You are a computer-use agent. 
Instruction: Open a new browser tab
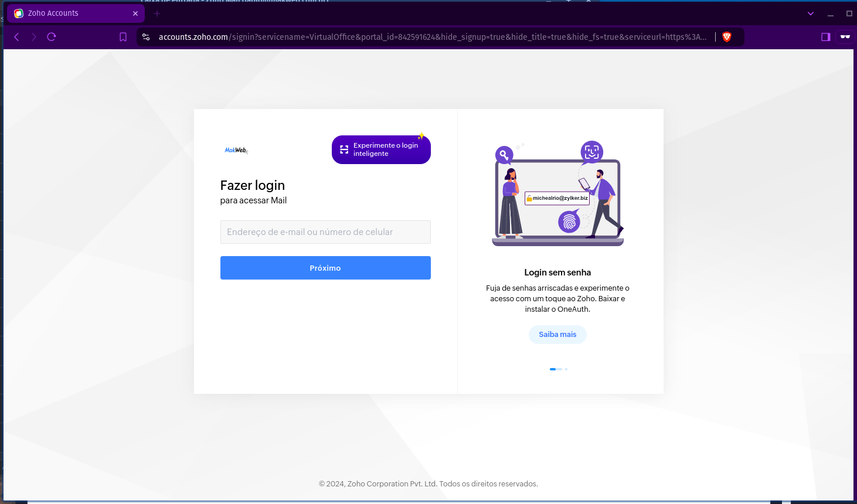coord(157,13)
